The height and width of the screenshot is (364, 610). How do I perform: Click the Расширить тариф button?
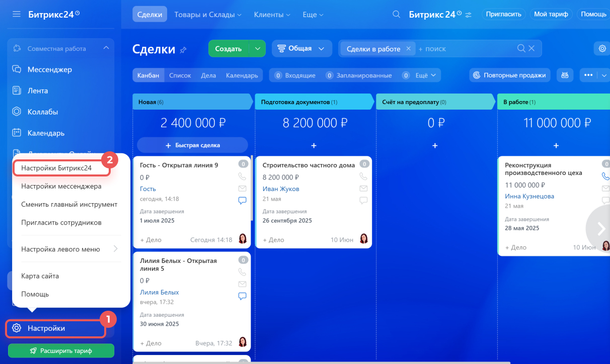[61, 351]
